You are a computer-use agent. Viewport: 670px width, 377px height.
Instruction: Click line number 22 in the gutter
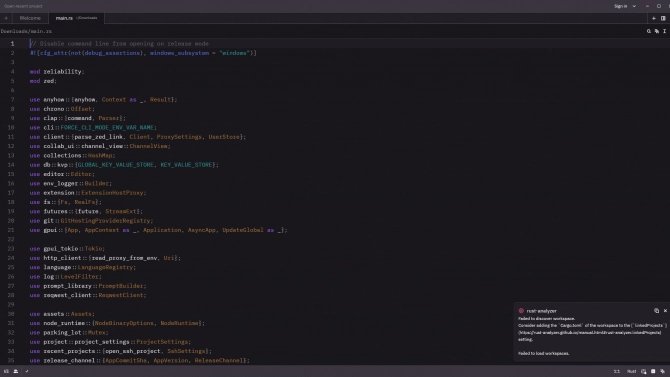pyautogui.click(x=11, y=239)
